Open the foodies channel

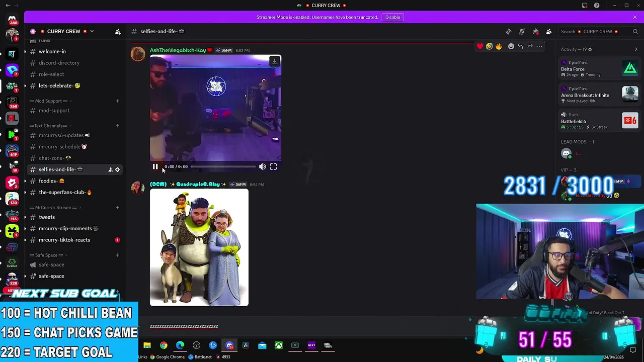[x=75, y=181]
